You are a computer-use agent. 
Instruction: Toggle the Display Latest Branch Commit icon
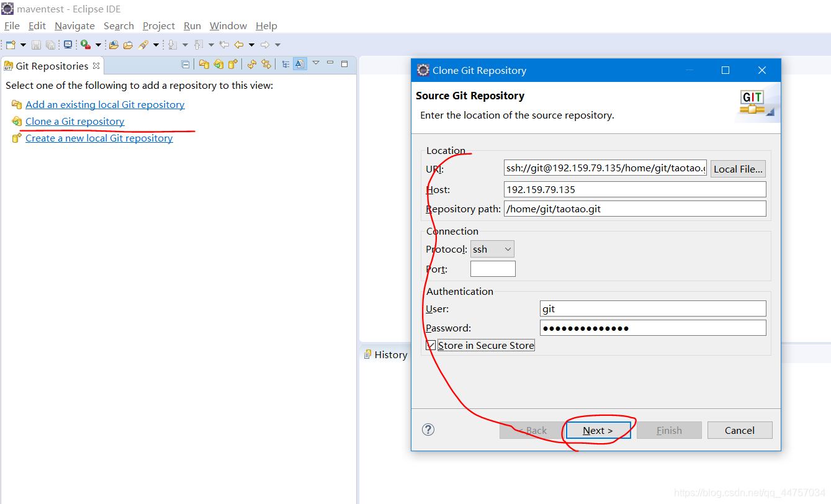300,64
